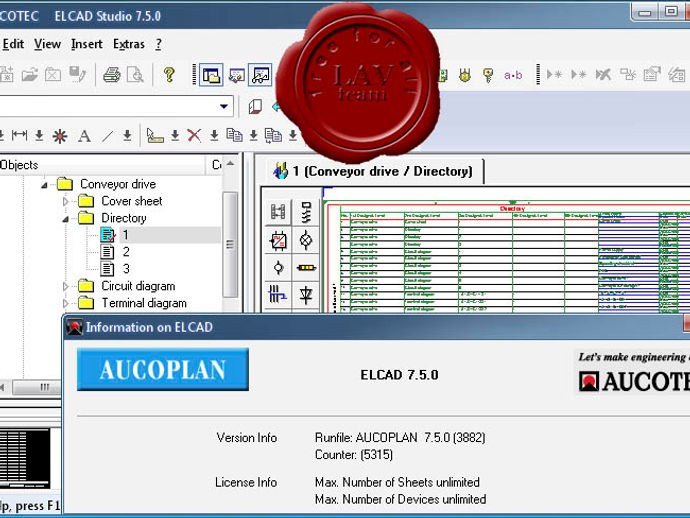Toggle the middle window view button with checkmarks
690x518 pixels.
(x=236, y=75)
